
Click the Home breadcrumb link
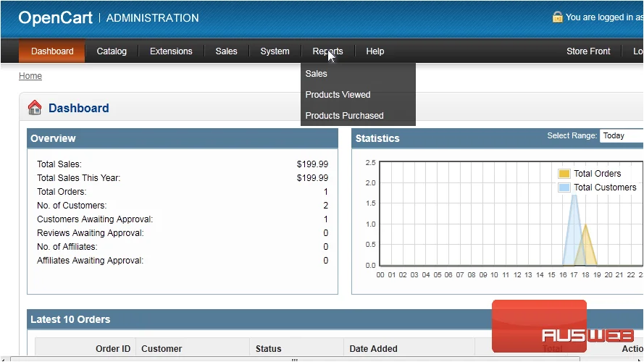point(30,76)
